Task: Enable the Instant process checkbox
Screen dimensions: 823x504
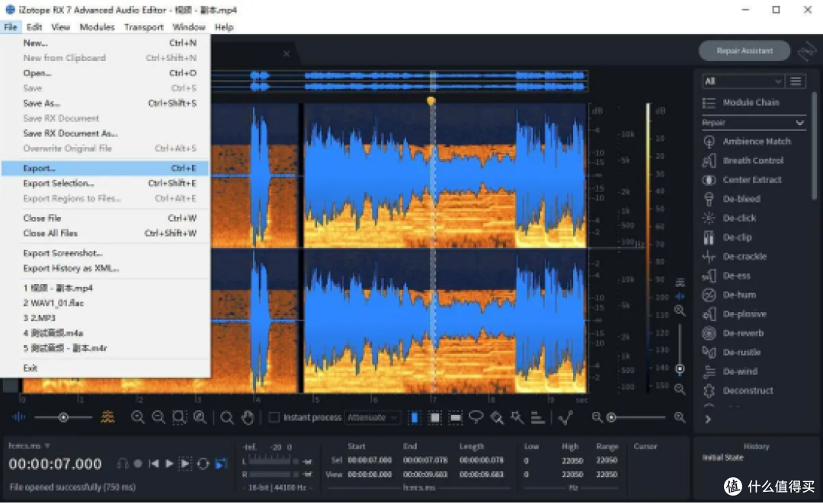Action: point(274,417)
